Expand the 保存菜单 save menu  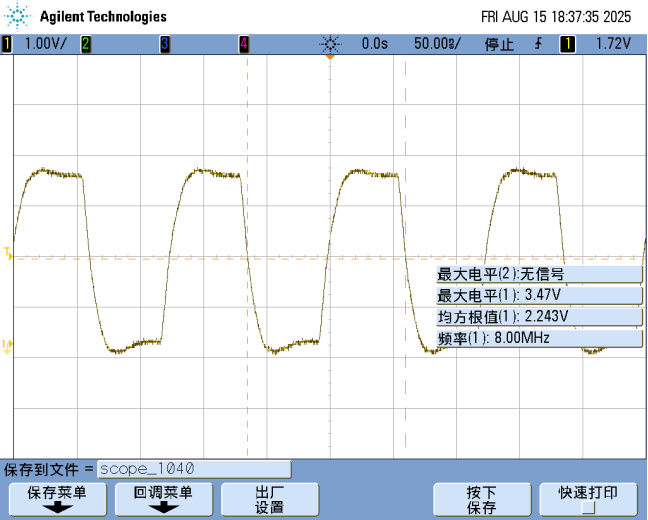click(x=57, y=498)
